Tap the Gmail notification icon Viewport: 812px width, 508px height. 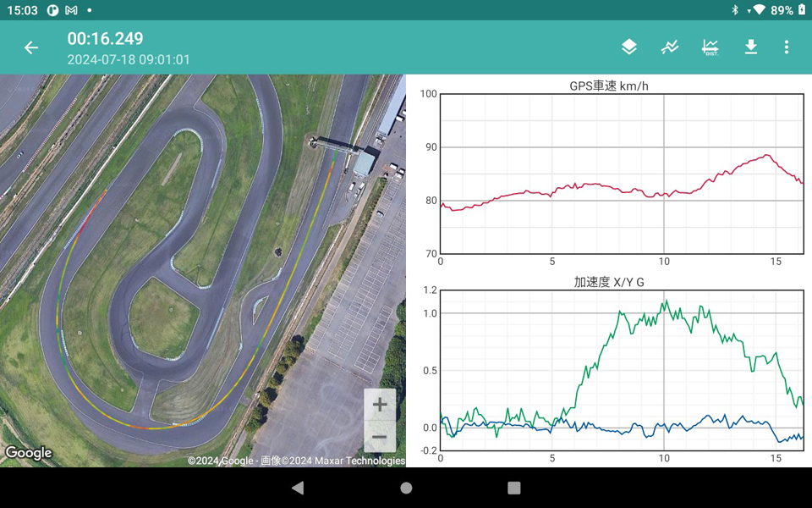(71, 10)
